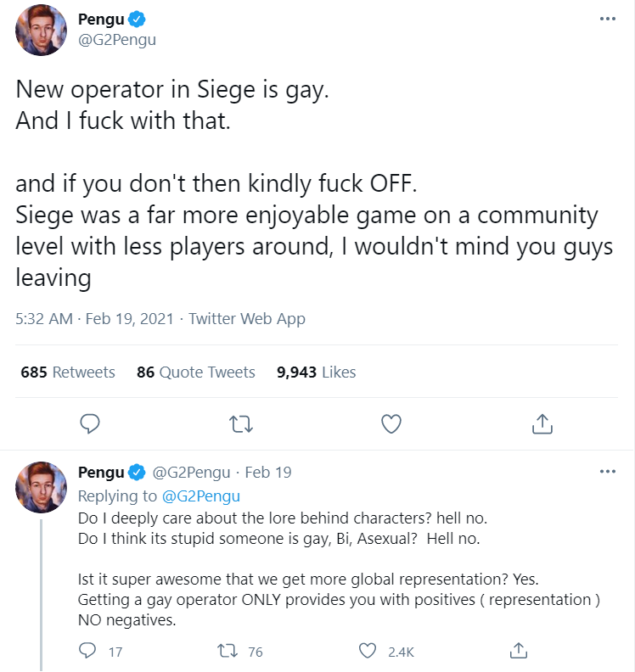View the 86 Quote Tweets

tap(196, 372)
